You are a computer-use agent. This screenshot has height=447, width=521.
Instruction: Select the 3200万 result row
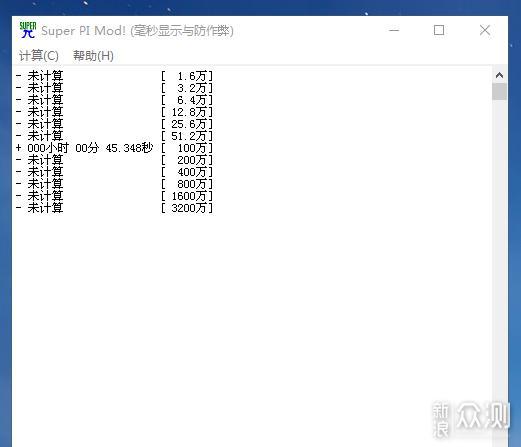(114, 208)
